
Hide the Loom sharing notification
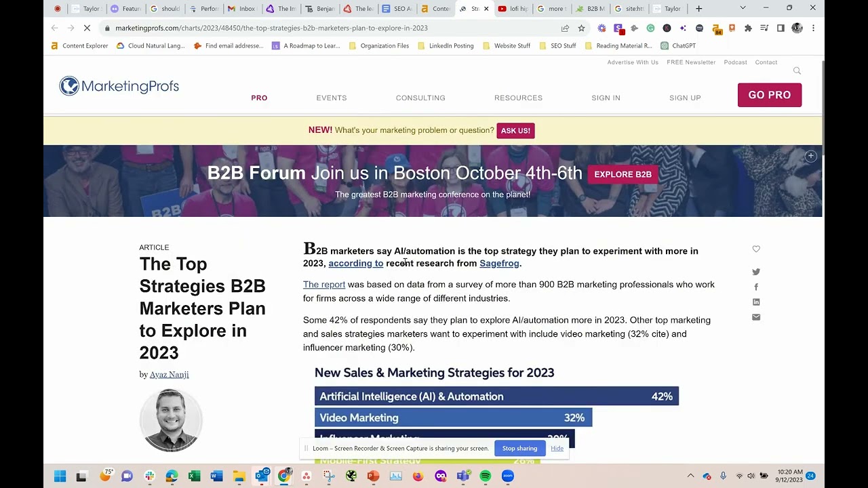click(557, 449)
